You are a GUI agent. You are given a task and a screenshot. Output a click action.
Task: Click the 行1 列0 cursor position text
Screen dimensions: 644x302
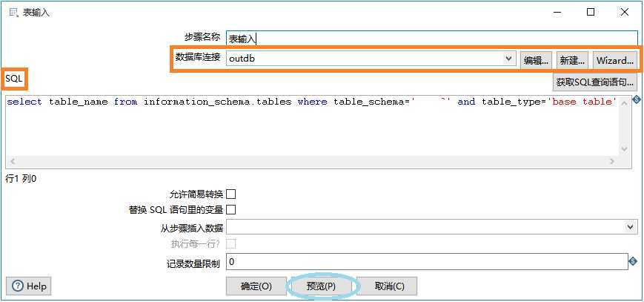coord(21,180)
